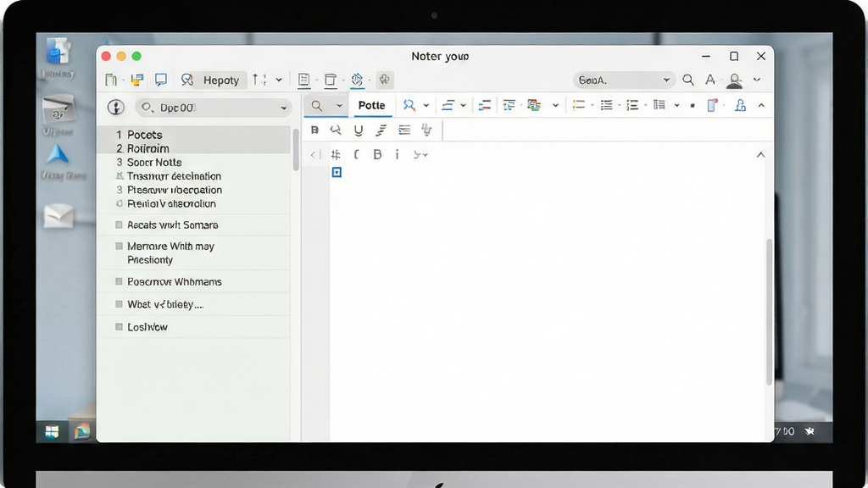Select the list row 2 Rotiroim

pos(194,148)
